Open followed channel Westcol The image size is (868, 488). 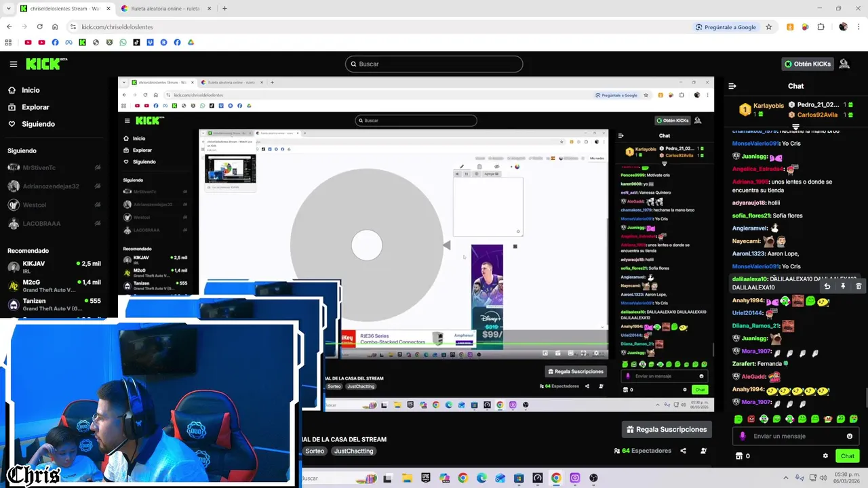click(54, 205)
